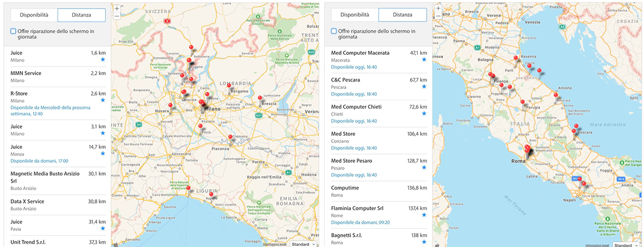
Task: Open the Standard map type dropdown, Roma map
Action: click(625, 245)
